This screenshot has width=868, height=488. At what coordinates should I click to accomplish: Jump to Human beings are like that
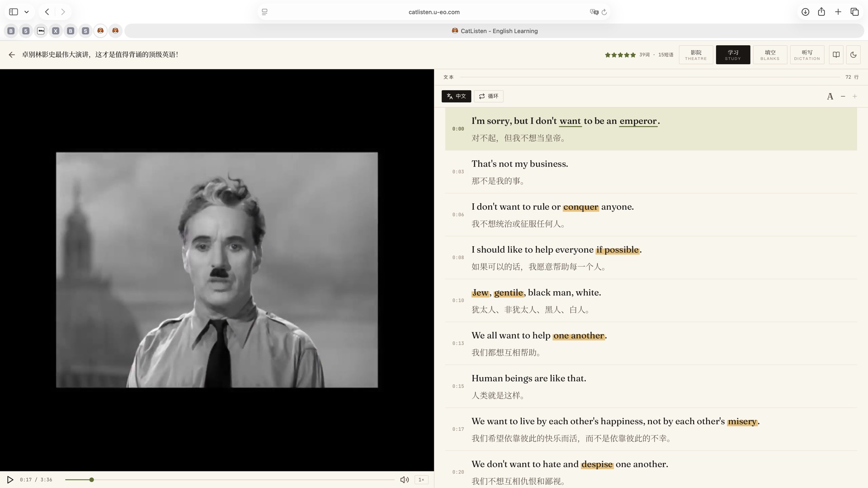(651, 386)
